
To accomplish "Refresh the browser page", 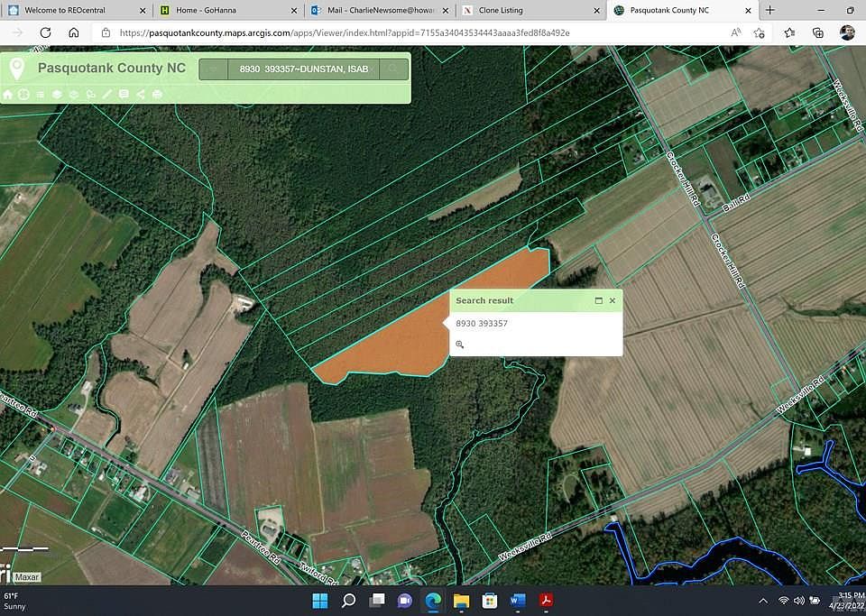I will pyautogui.click(x=45, y=32).
